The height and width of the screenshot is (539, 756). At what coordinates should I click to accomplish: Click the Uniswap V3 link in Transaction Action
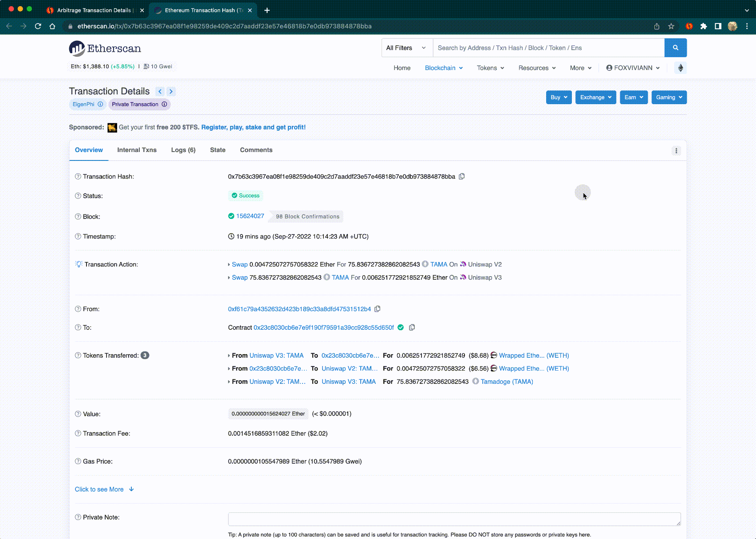[x=484, y=277]
